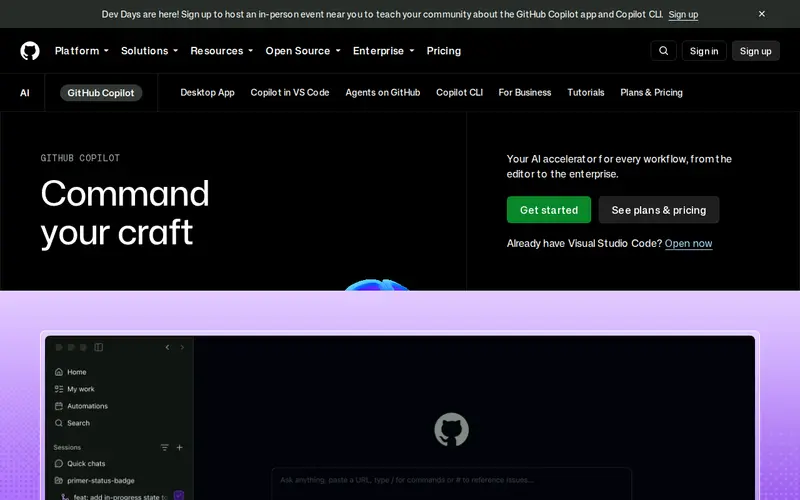Dismiss the Dev Days banner with X
The height and width of the screenshot is (500, 800).
click(761, 14)
